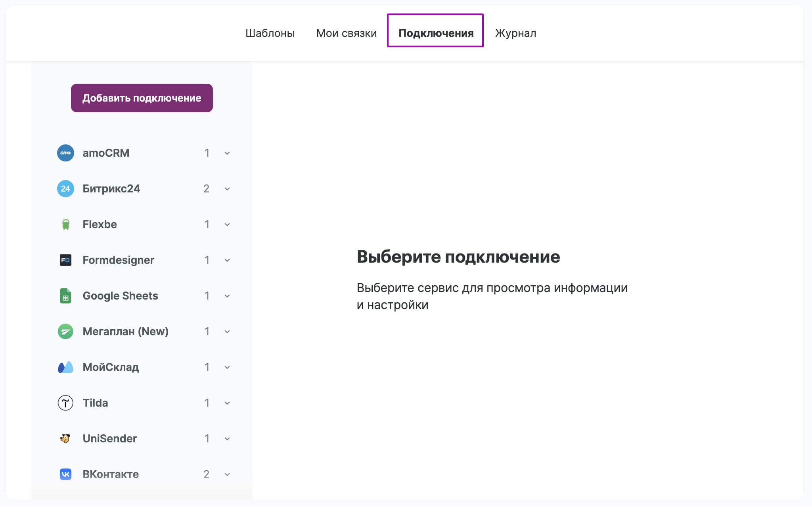Click the Битрикс24 service icon
Screen dimensions: 812x507
pos(65,188)
